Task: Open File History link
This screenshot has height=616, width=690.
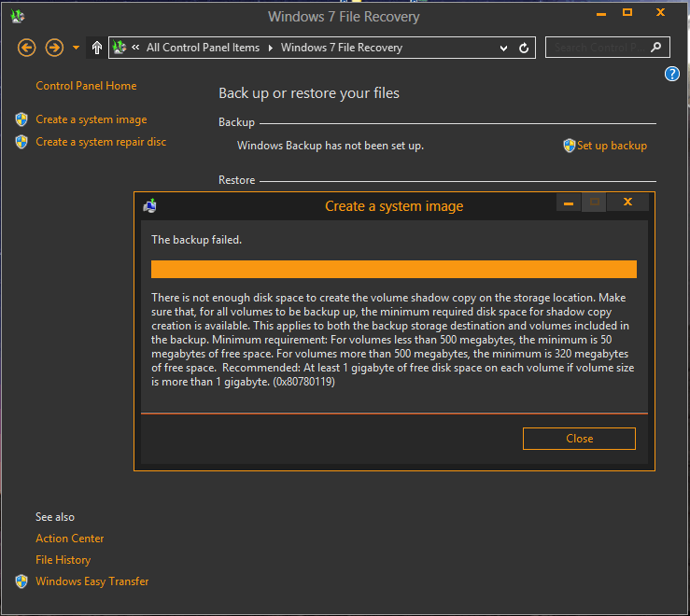Action: 63,560
